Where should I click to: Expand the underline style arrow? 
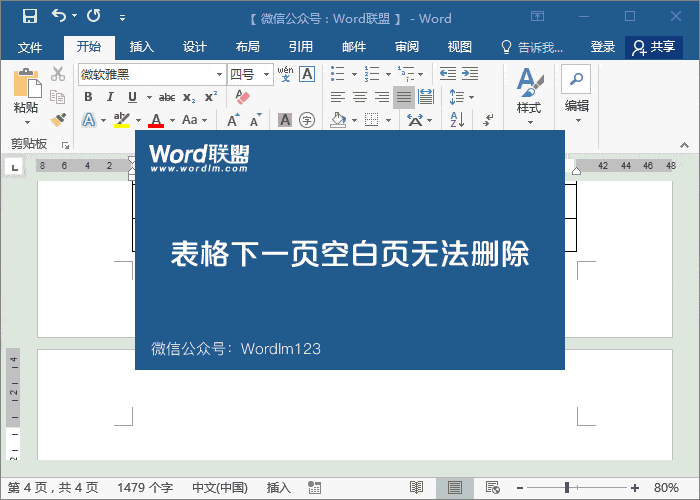click(x=149, y=97)
